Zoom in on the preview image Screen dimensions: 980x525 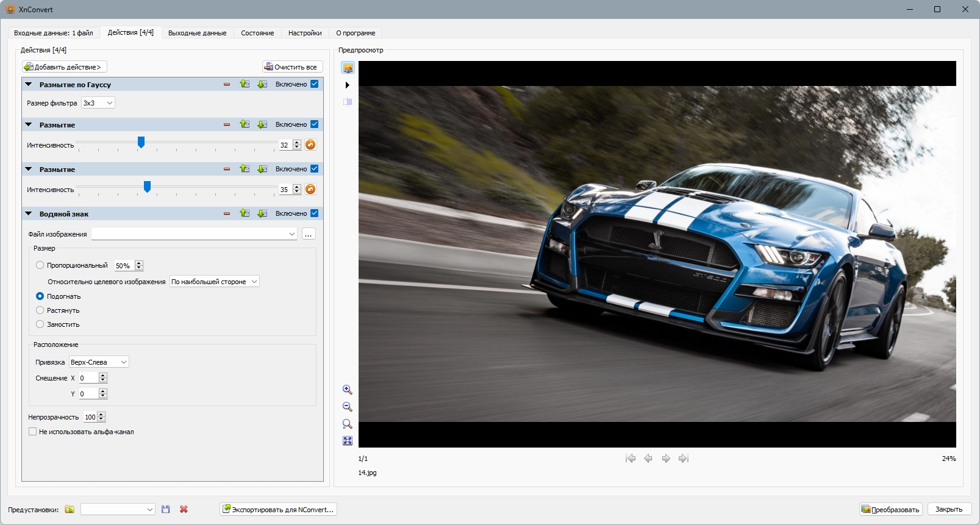(x=348, y=390)
